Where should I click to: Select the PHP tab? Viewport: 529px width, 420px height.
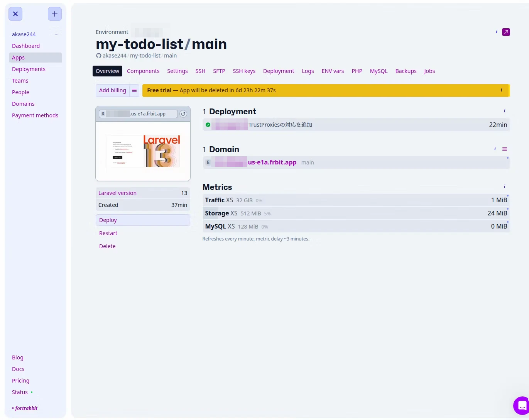tap(357, 71)
